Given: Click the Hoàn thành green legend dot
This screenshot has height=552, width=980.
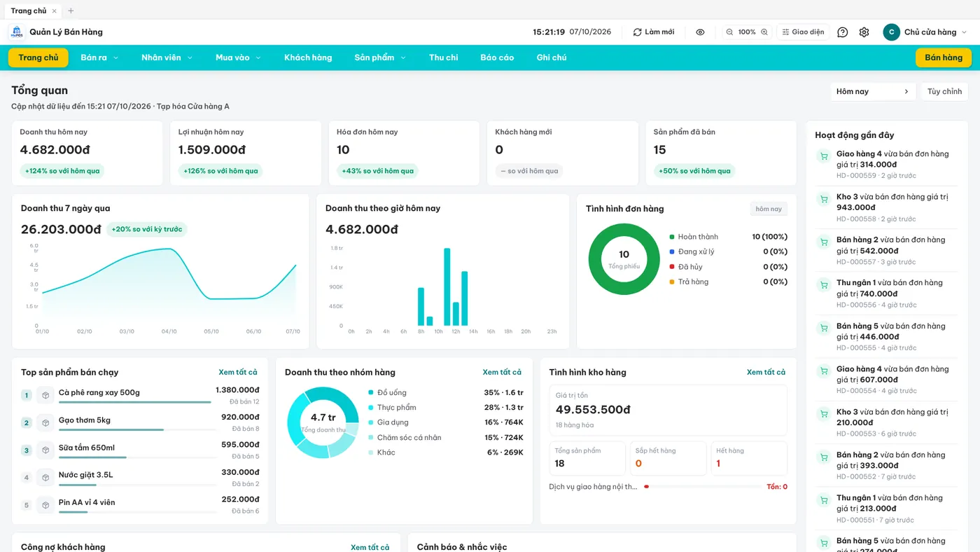Looking at the screenshot, I should coord(672,237).
